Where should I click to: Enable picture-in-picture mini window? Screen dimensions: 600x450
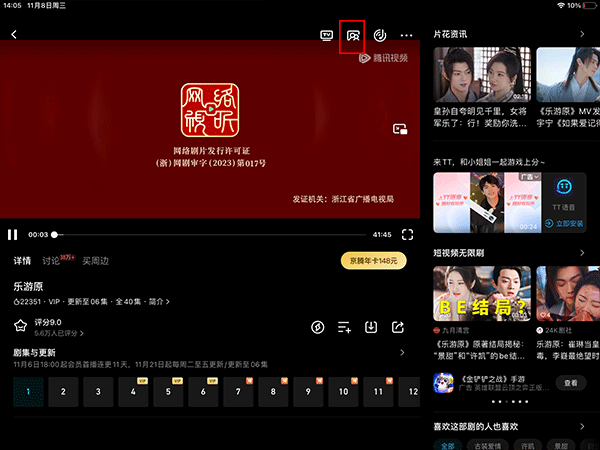pyautogui.click(x=400, y=129)
